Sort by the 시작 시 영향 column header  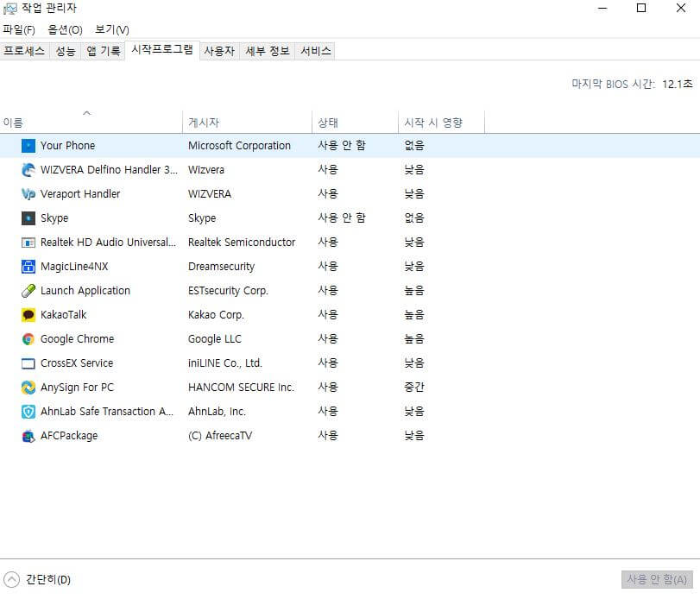point(441,123)
